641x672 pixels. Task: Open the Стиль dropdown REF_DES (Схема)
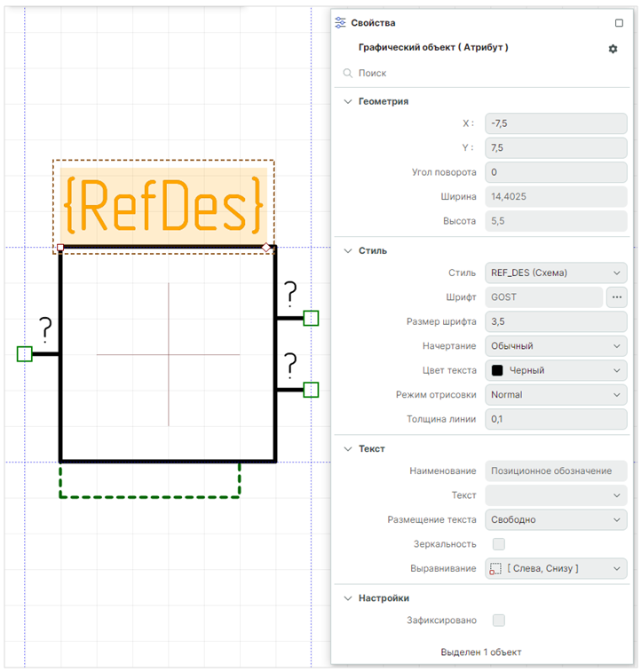(x=556, y=273)
